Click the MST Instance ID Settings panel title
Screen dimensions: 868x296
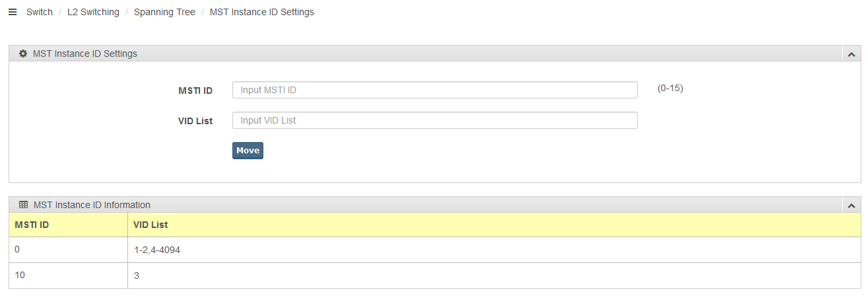(85, 54)
